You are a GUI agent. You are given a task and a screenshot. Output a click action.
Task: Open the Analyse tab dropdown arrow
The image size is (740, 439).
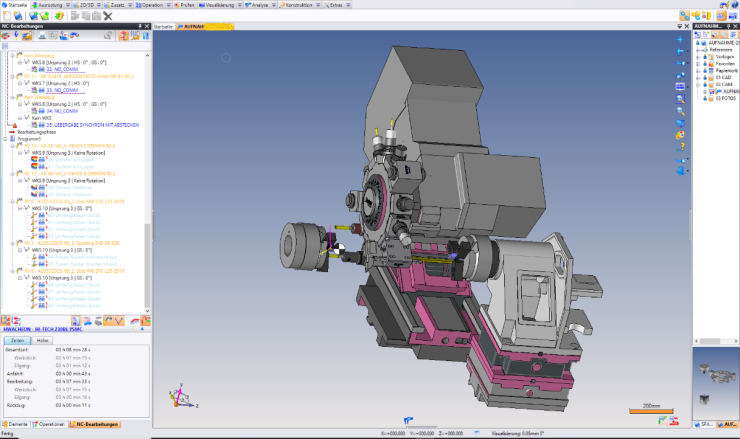273,5
